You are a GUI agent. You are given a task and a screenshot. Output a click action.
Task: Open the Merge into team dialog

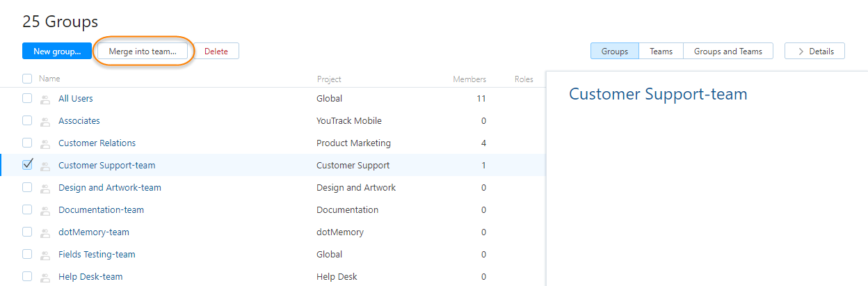tap(143, 51)
